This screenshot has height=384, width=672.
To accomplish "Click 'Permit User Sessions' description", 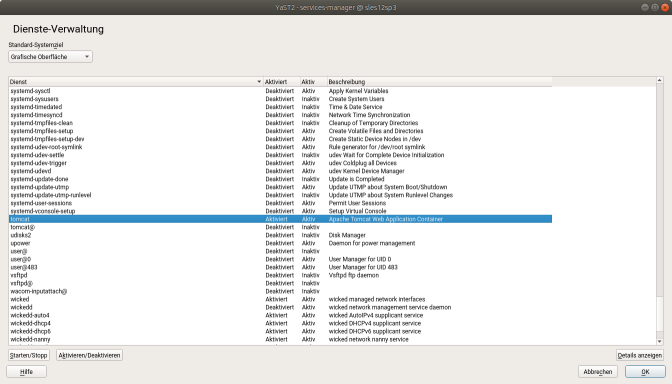I will coord(357,203).
